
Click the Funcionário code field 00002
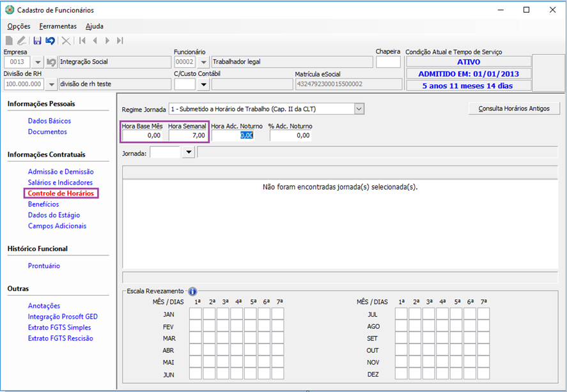(x=185, y=62)
